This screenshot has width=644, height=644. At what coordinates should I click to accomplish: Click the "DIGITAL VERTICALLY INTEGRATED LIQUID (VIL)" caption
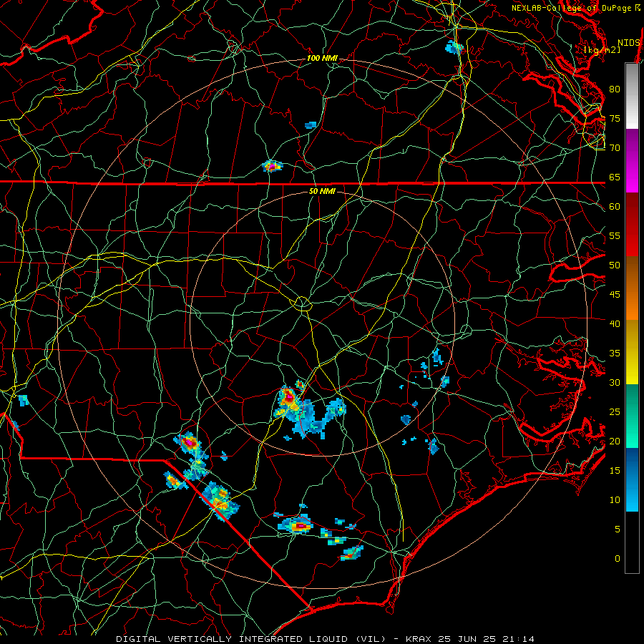(250, 639)
